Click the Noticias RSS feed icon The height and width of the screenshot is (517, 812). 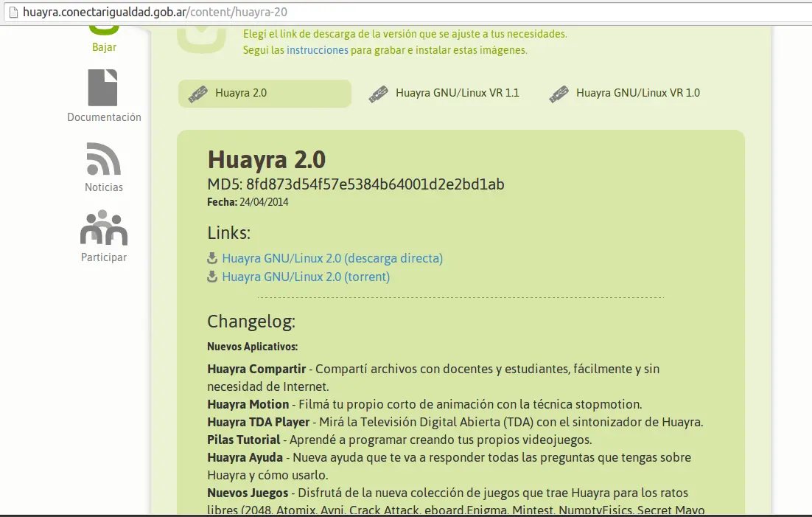pos(104,159)
